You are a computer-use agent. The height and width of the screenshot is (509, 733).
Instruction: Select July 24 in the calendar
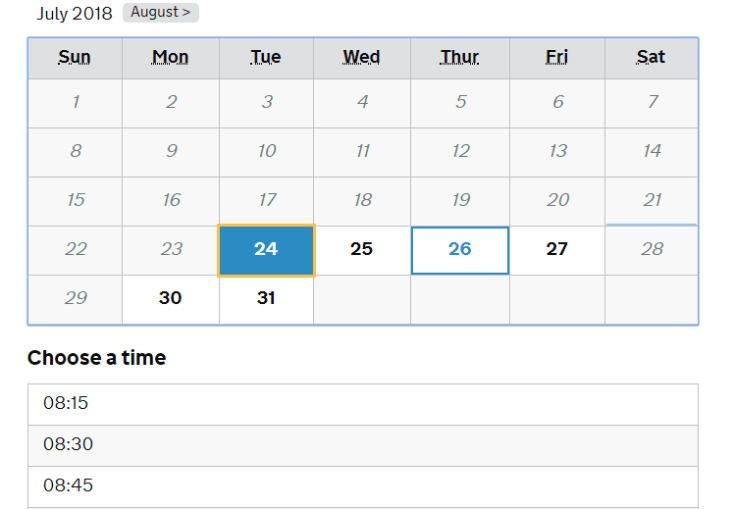pos(266,249)
